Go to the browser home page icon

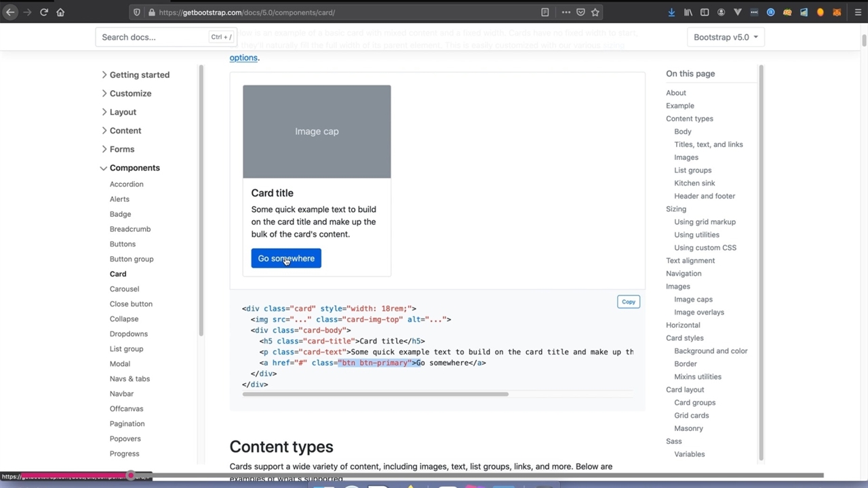60,12
